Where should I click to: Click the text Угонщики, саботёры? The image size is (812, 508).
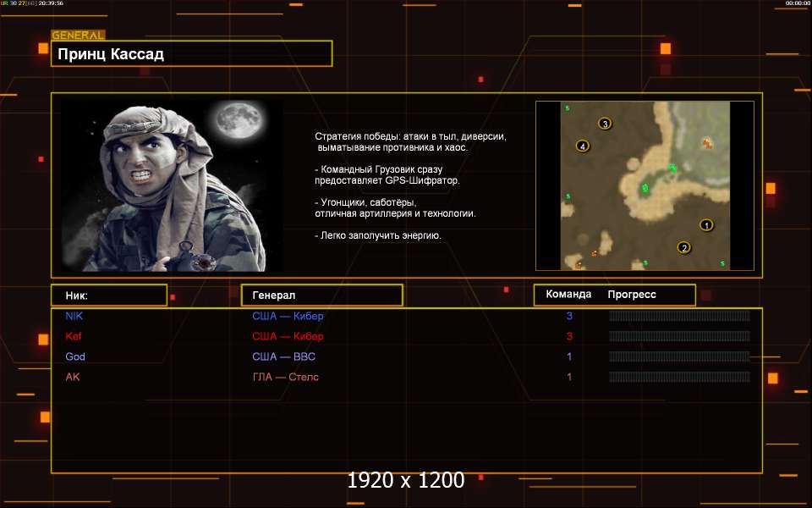365,202
